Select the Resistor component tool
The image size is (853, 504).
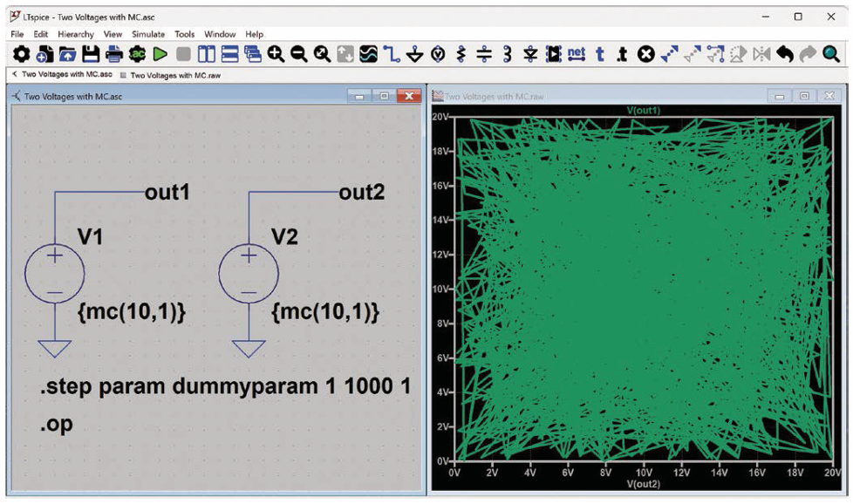[461, 55]
